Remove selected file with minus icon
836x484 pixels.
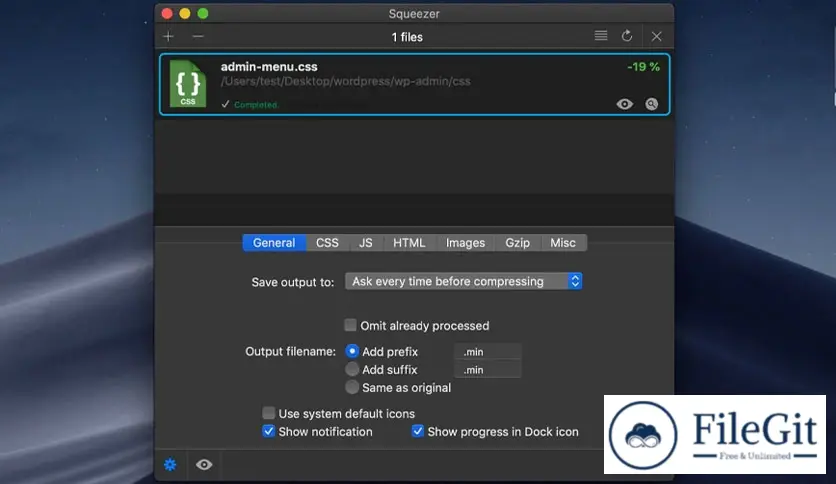[x=198, y=37]
